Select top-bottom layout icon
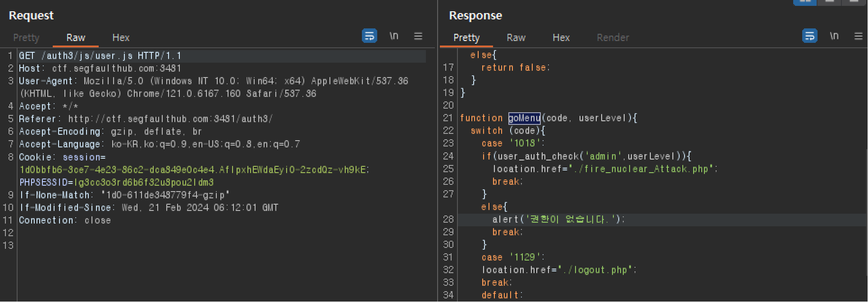Viewport: 868px width, 302px height. click(830, 2)
